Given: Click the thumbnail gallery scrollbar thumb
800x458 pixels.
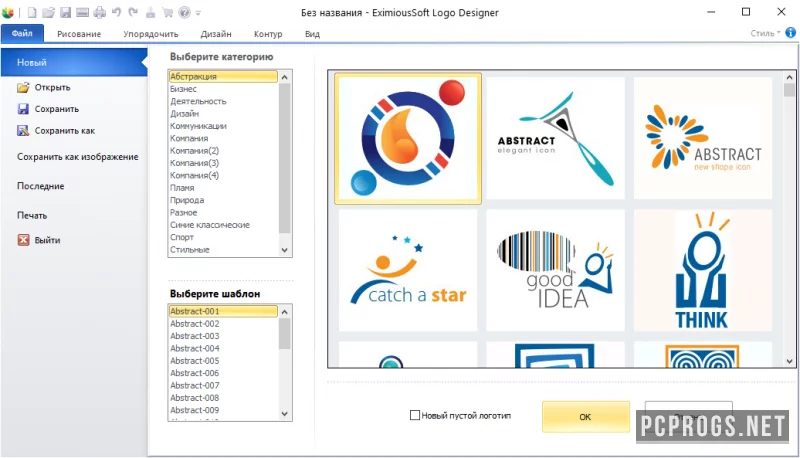Looking at the screenshot, I should click(x=789, y=90).
